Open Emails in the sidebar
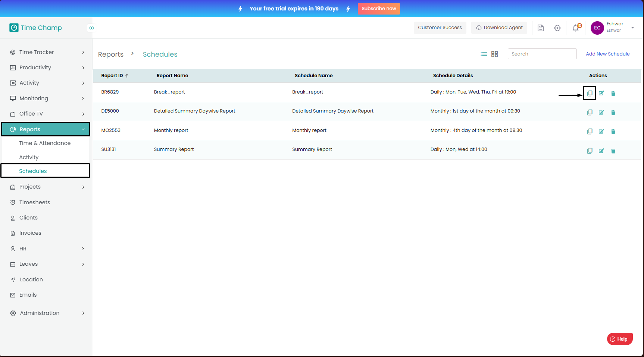This screenshot has width=644, height=357. pyautogui.click(x=28, y=295)
